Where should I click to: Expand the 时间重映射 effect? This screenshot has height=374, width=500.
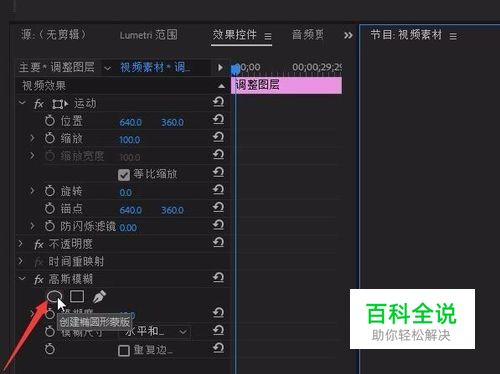click(21, 261)
